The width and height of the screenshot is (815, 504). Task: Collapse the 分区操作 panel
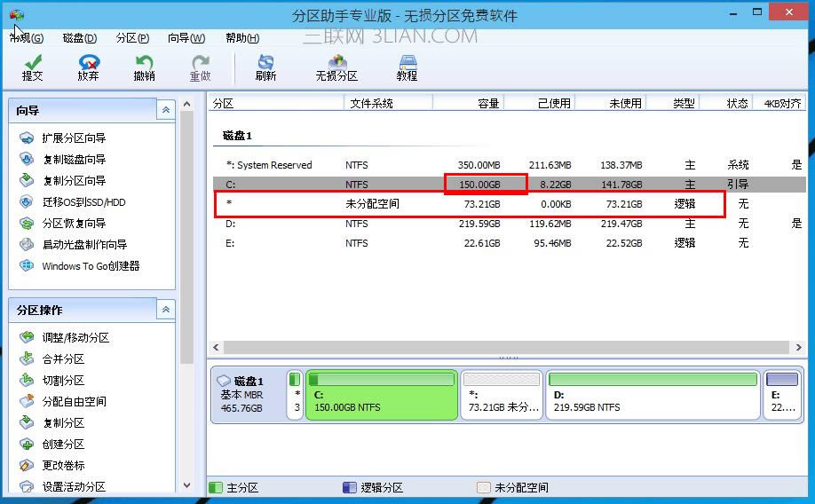[166, 310]
